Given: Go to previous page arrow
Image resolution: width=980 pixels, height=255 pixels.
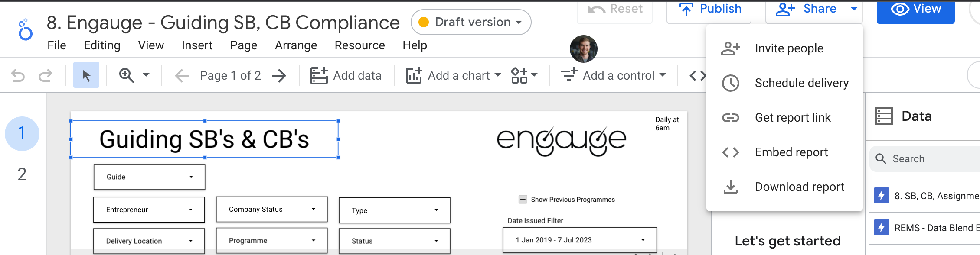Looking at the screenshot, I should [182, 76].
